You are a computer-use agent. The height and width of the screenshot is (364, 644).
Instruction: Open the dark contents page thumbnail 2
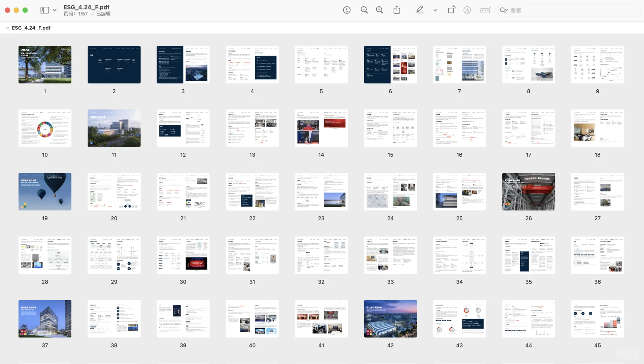point(114,65)
